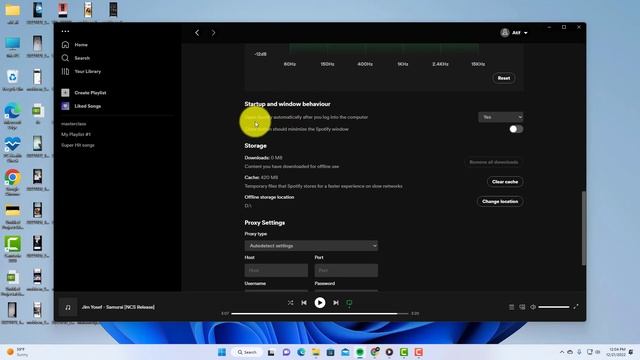Enter full screen view

tap(576, 307)
